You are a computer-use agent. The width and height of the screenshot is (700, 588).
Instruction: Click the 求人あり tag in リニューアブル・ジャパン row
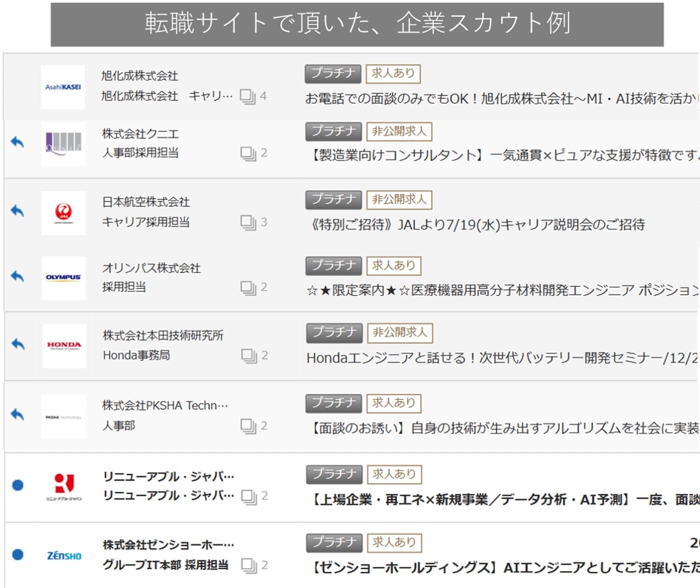pyautogui.click(x=394, y=474)
